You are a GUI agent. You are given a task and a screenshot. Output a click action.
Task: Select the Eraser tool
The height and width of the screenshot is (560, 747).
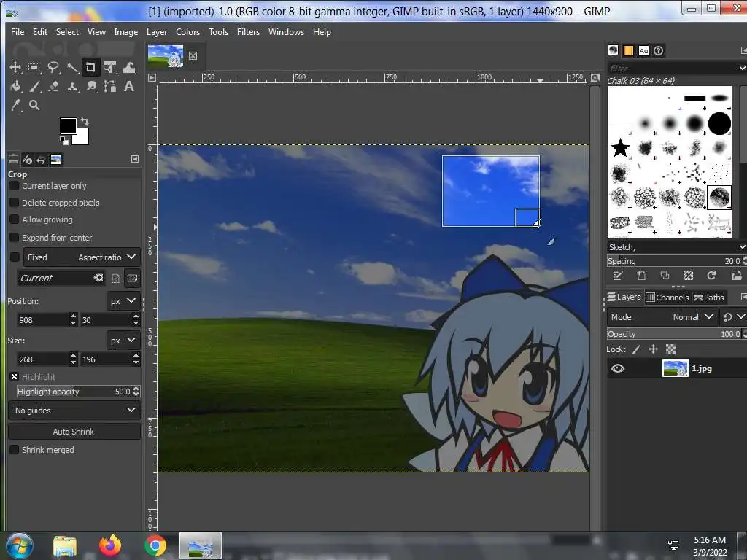[x=53, y=87]
